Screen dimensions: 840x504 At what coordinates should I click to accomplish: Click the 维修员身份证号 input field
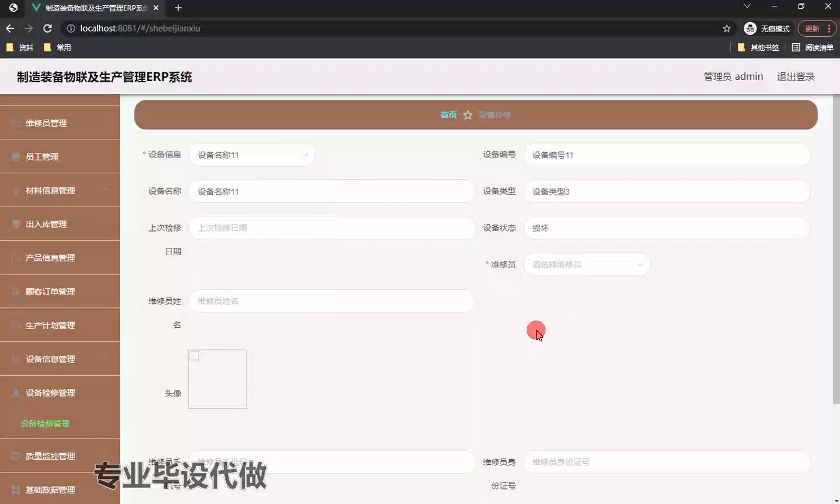(667, 462)
